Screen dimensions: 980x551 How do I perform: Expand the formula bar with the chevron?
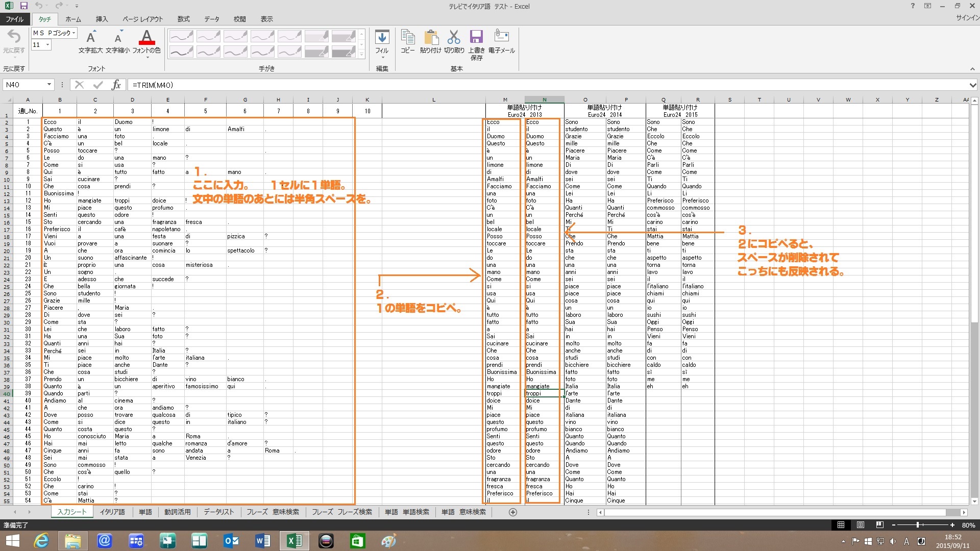[973, 85]
